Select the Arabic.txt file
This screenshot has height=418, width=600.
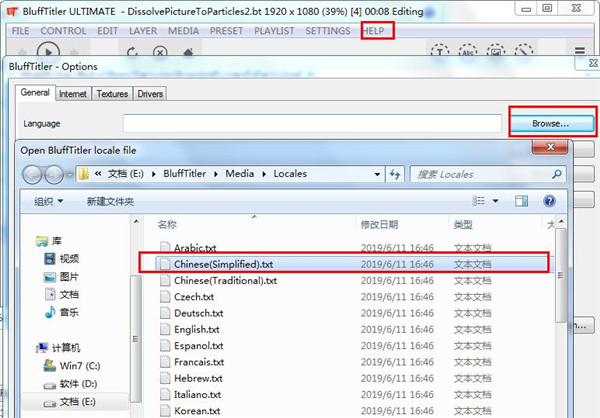pos(195,248)
